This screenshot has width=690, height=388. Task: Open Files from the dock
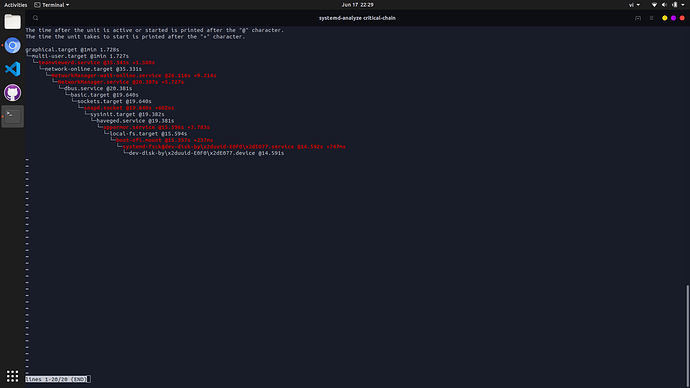pos(12,22)
